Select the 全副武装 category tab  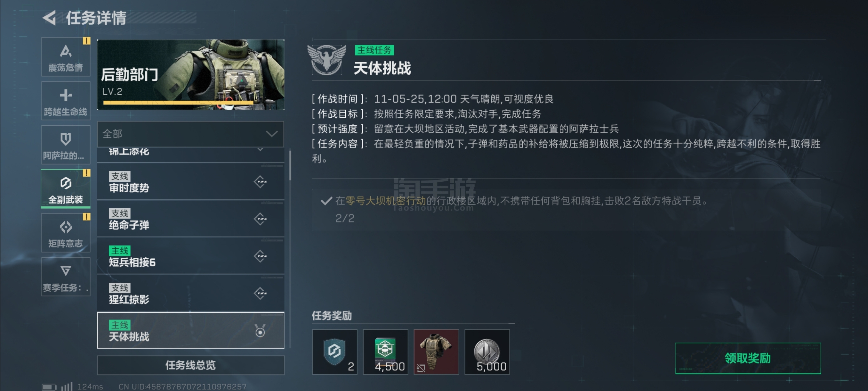click(x=66, y=189)
